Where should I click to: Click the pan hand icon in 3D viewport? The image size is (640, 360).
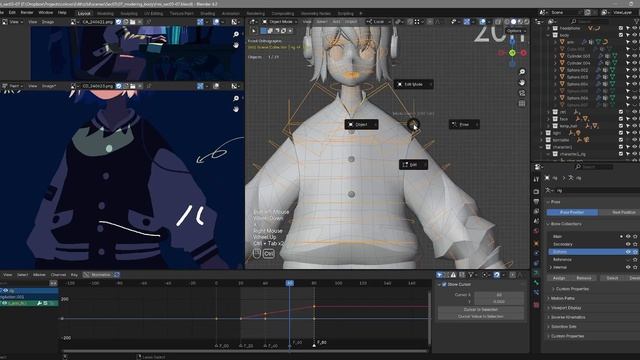522,82
